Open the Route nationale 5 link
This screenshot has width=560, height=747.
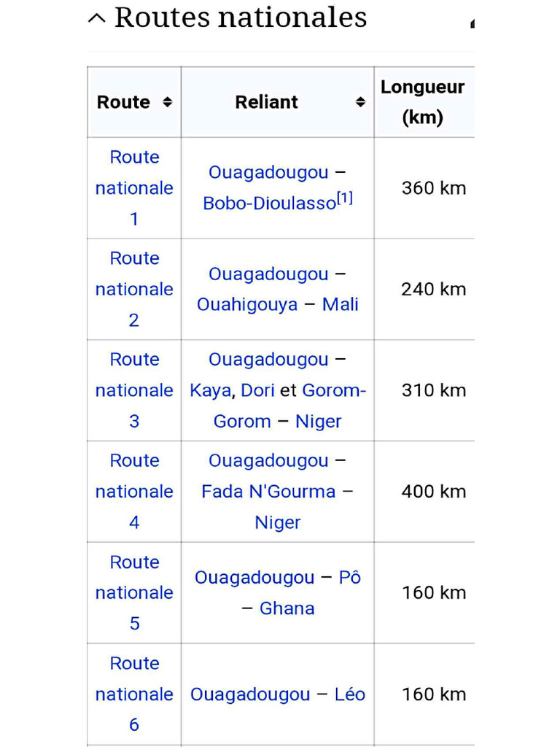pos(134,592)
